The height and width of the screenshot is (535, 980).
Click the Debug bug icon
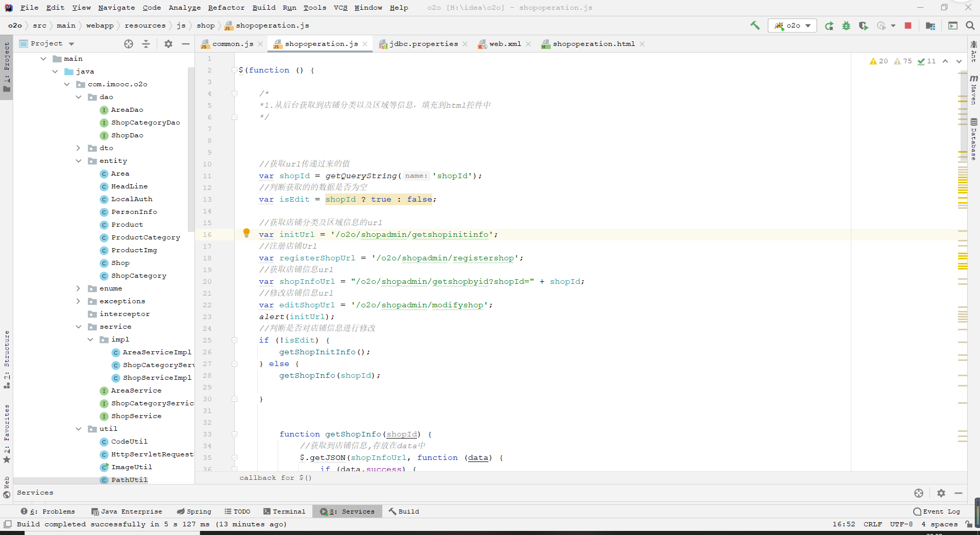click(x=846, y=26)
